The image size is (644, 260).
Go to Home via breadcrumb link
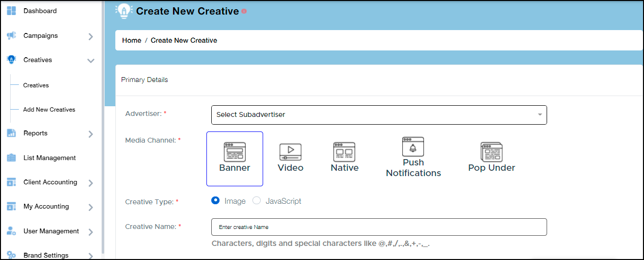(131, 40)
